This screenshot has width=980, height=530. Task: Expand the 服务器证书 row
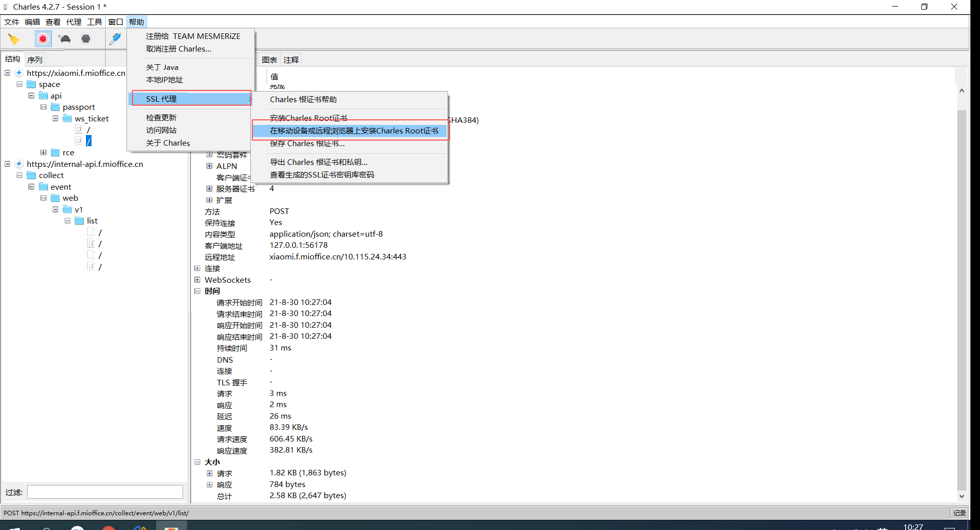(209, 189)
